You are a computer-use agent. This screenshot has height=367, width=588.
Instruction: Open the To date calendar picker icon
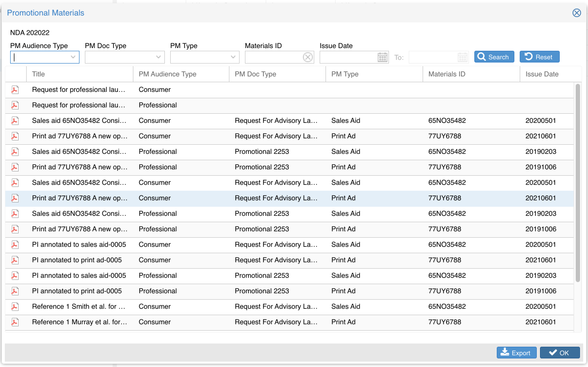463,57
